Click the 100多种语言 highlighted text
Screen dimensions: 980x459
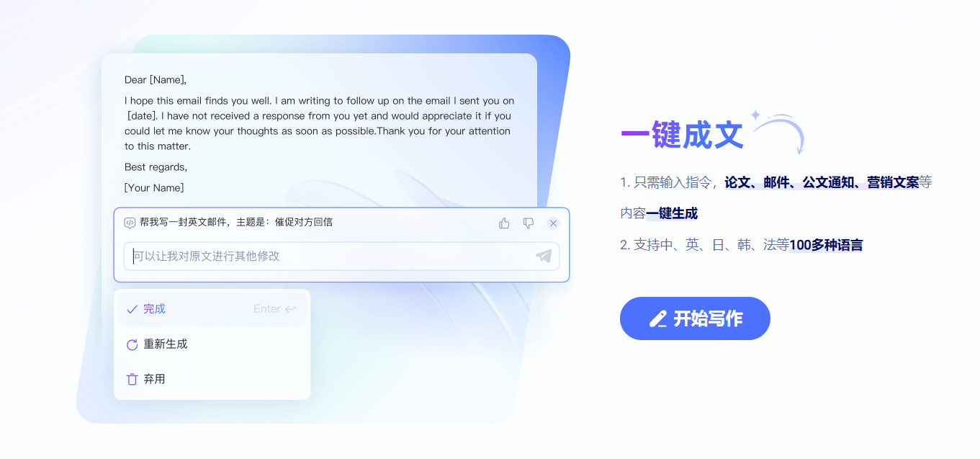826,245
